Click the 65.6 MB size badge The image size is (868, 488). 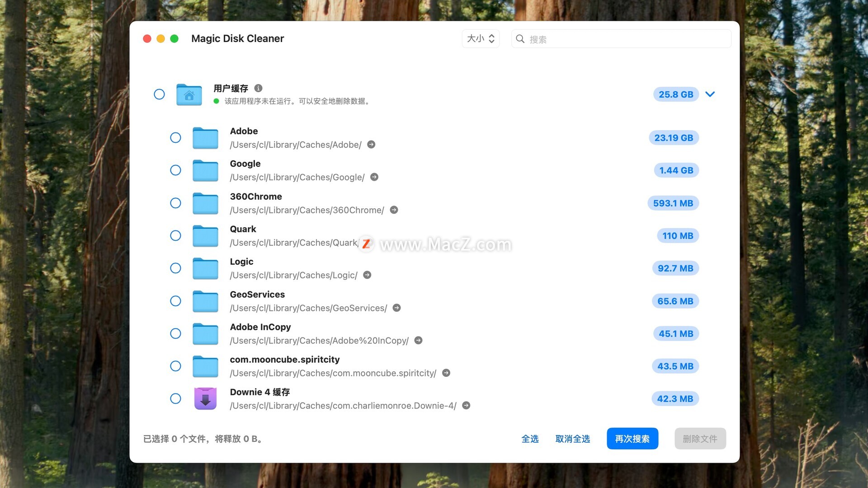(675, 301)
